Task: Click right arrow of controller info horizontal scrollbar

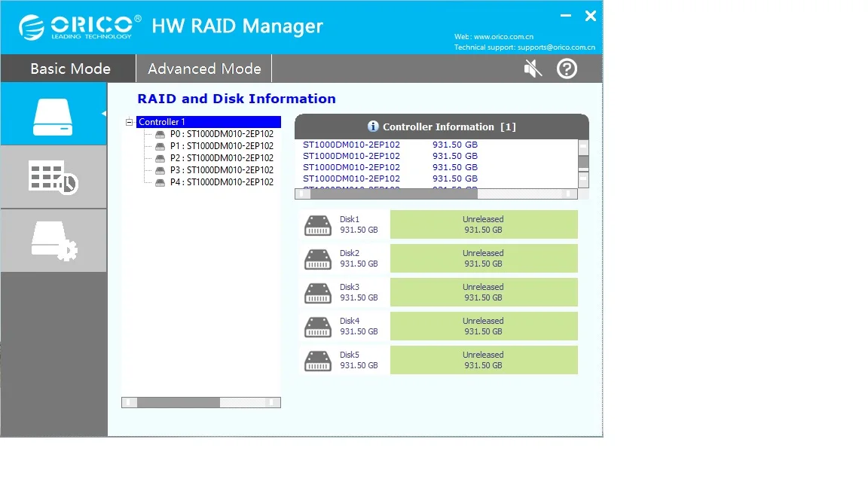Action: click(568, 194)
